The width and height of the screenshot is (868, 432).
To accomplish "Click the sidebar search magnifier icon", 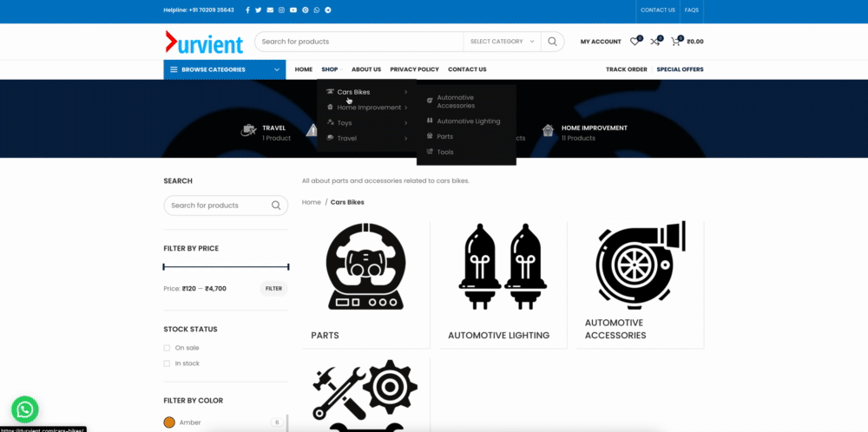I will pyautogui.click(x=276, y=206).
